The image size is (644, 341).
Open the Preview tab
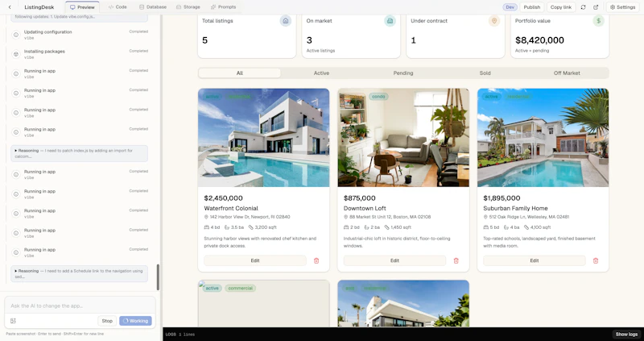(82, 7)
